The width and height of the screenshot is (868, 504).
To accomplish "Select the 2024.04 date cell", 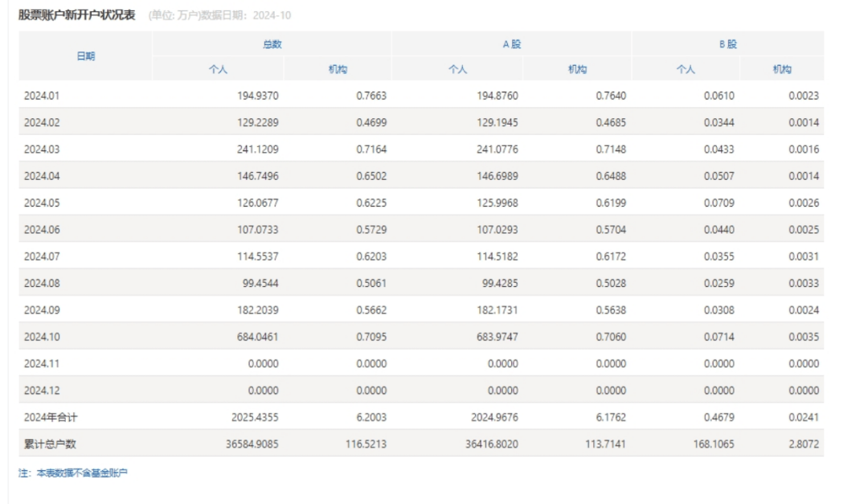I will 42,176.
